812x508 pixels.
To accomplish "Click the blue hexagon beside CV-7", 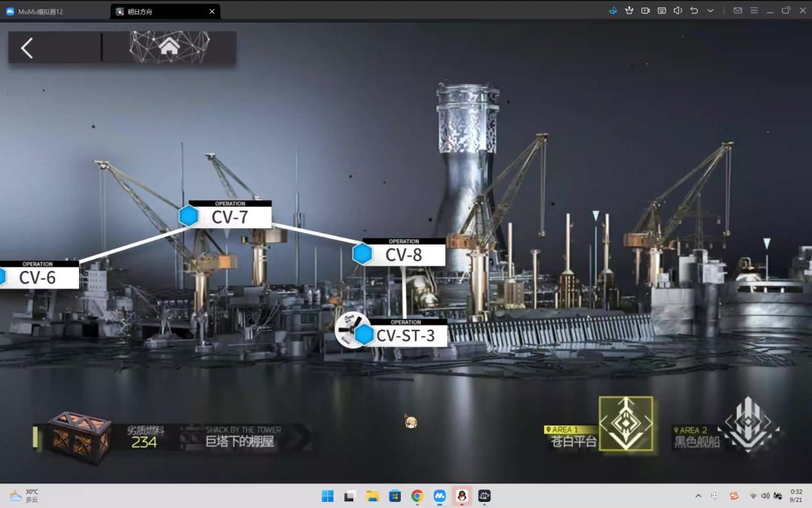I will click(189, 216).
